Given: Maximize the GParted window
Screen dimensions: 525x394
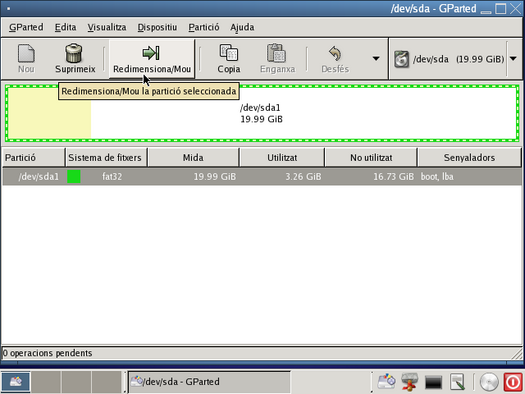Looking at the screenshot, I should tap(501, 8).
